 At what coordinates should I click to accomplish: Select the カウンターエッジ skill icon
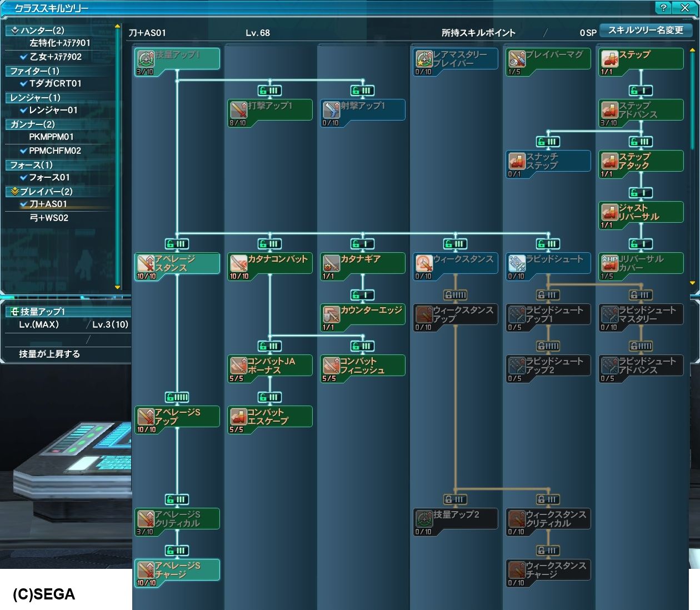pos(331,314)
